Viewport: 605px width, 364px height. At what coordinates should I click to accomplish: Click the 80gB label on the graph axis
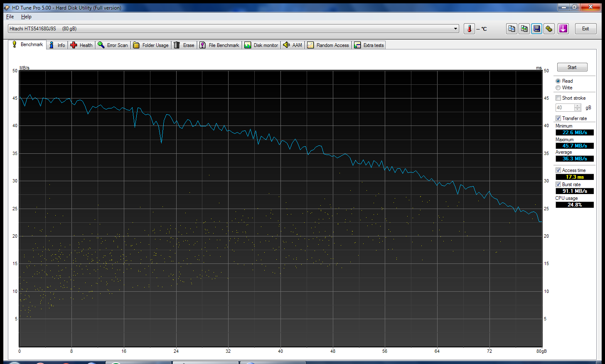point(541,351)
